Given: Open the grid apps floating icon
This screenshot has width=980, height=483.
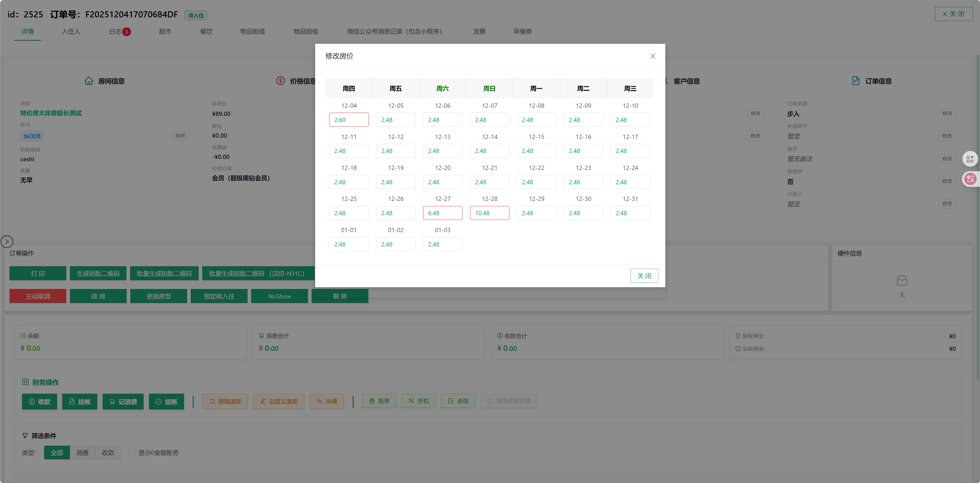Looking at the screenshot, I should 970,159.
